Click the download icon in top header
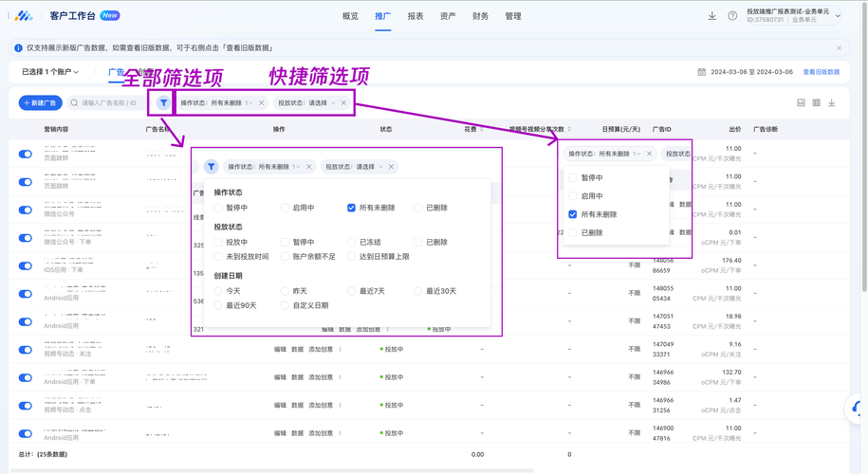The width and height of the screenshot is (868, 474). coord(711,16)
